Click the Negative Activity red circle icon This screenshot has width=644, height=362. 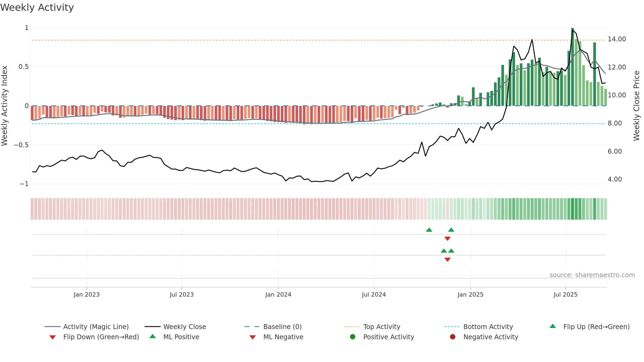[453, 337]
